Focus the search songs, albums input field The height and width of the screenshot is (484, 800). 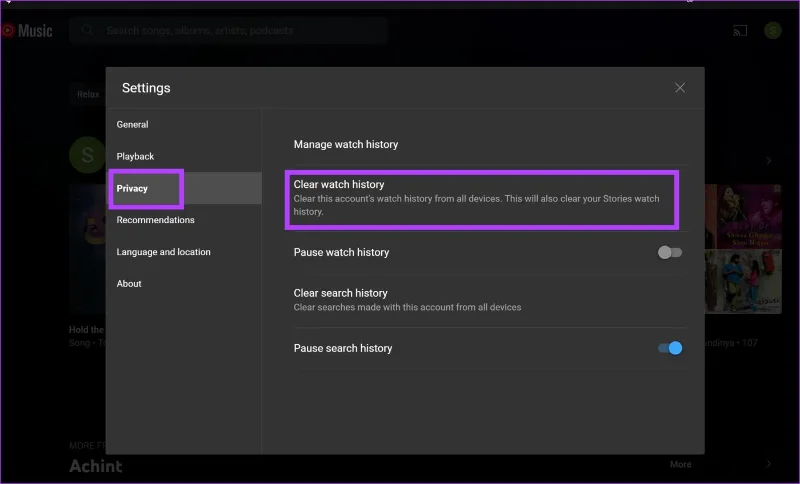tap(229, 31)
